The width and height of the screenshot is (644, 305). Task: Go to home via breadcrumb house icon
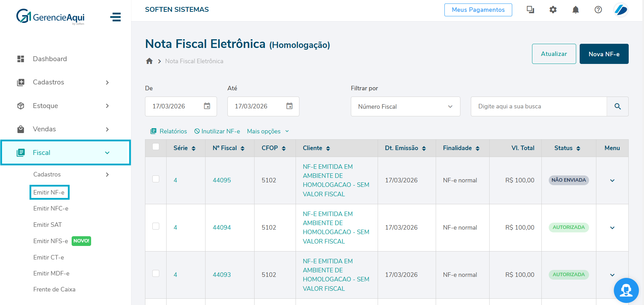tap(150, 61)
